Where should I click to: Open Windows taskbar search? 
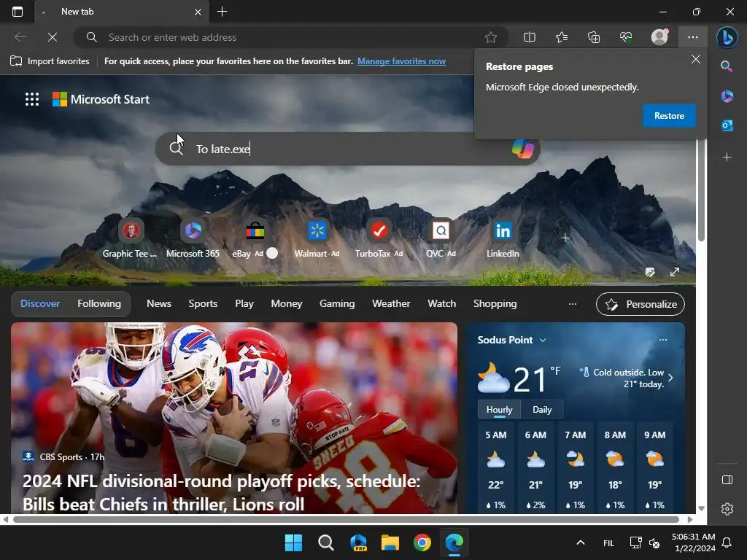click(326, 542)
